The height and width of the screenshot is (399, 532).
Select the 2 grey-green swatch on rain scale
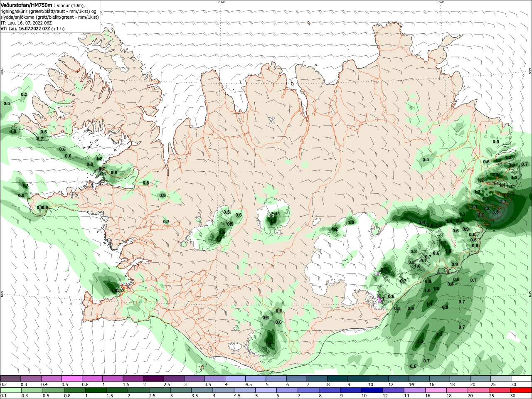tap(138, 390)
